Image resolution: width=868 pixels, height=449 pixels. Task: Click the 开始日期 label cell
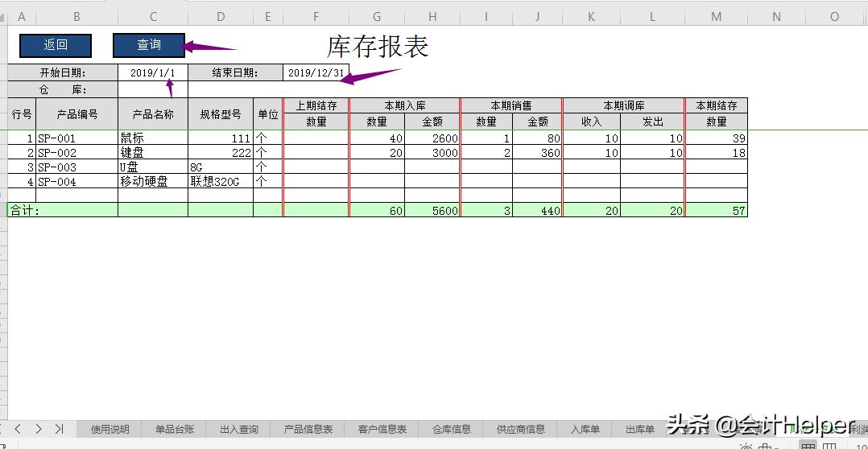(x=63, y=72)
